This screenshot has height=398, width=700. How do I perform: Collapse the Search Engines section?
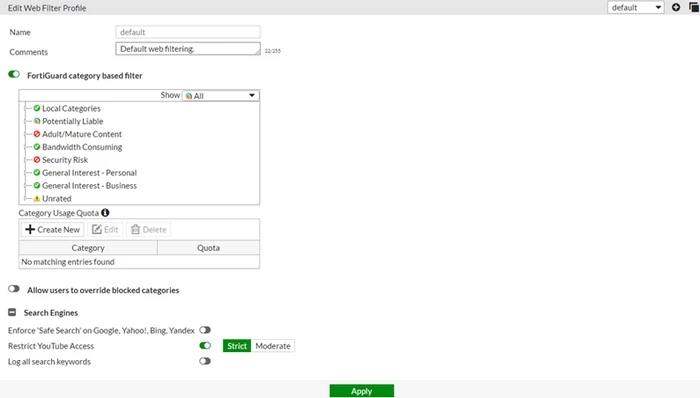pos(12,312)
